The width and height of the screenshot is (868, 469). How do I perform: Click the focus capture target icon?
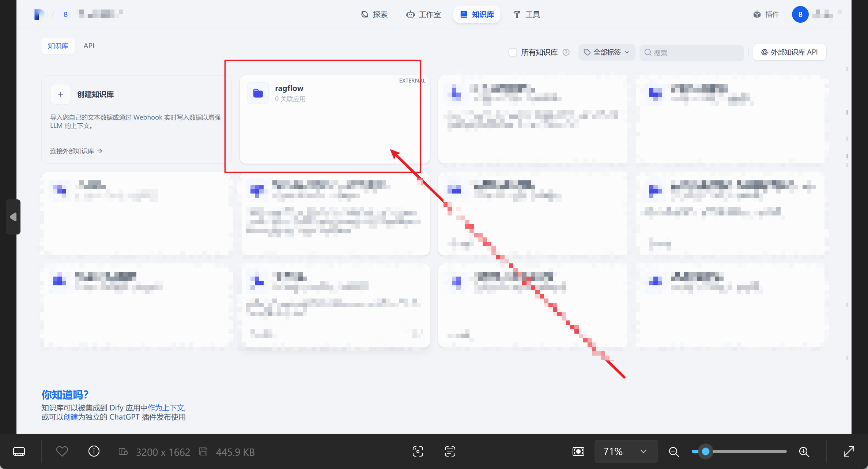[x=418, y=451]
